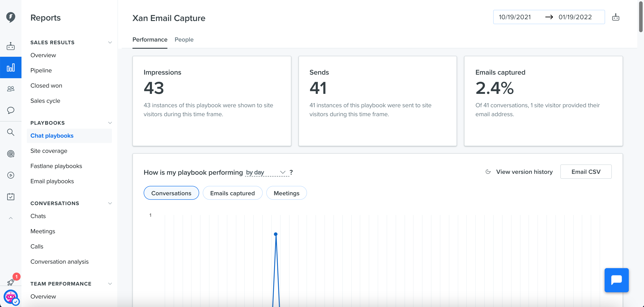
Task: Open the Pipeline report
Action: pyautogui.click(x=41, y=70)
